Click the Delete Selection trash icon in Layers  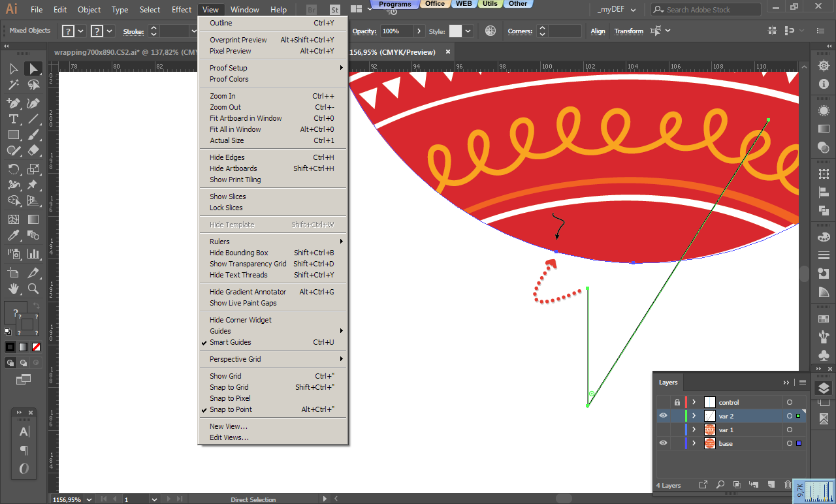788,485
